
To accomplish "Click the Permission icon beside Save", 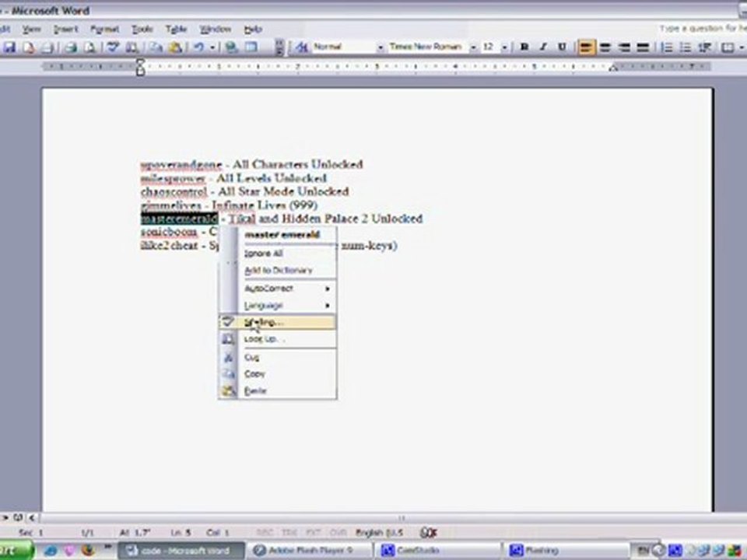I will [29, 47].
